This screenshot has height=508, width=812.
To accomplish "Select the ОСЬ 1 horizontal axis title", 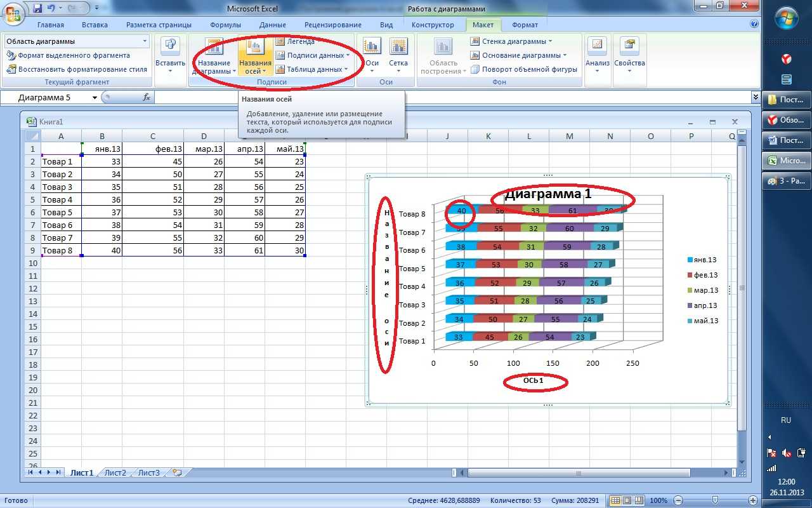I will click(x=534, y=380).
